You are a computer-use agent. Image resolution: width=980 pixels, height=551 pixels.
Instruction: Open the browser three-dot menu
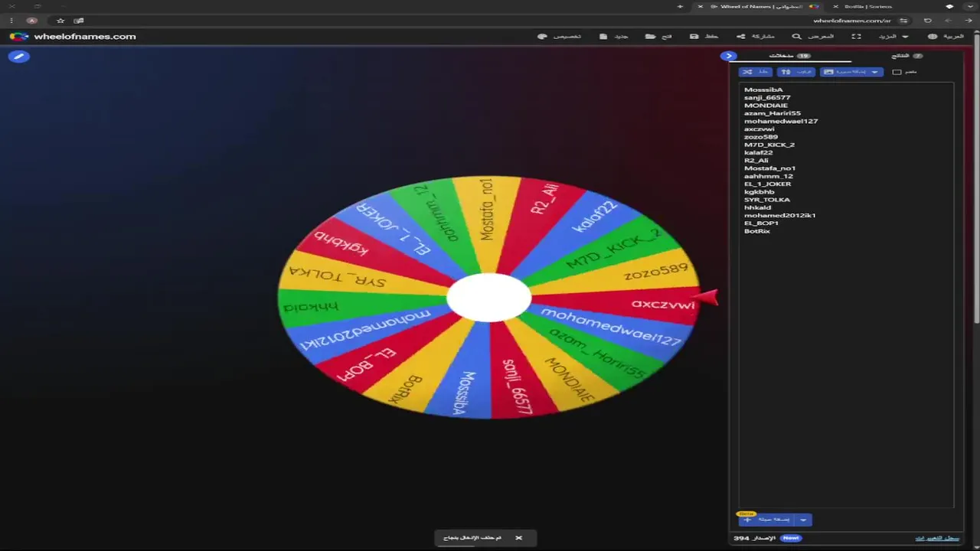[11, 21]
